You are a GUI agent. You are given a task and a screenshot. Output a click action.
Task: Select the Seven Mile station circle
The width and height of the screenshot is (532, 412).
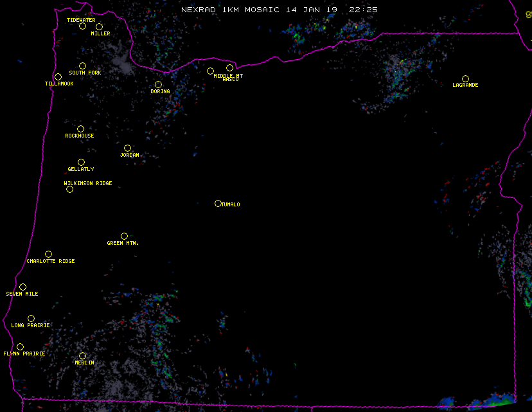(x=22, y=287)
